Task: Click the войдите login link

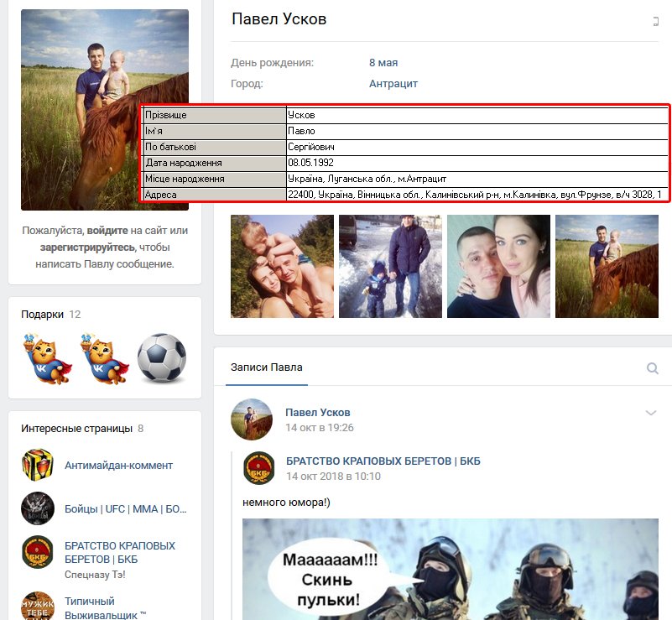Action: point(107,230)
